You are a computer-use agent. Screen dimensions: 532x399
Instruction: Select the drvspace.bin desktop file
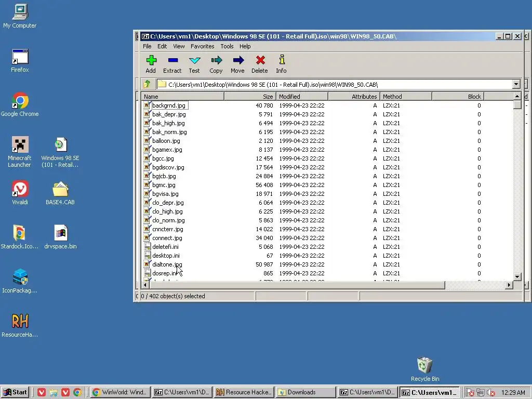[60, 237]
